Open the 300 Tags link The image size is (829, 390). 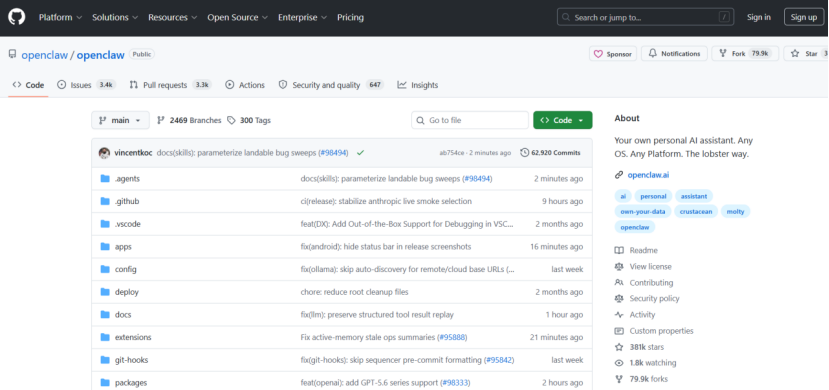click(x=249, y=120)
